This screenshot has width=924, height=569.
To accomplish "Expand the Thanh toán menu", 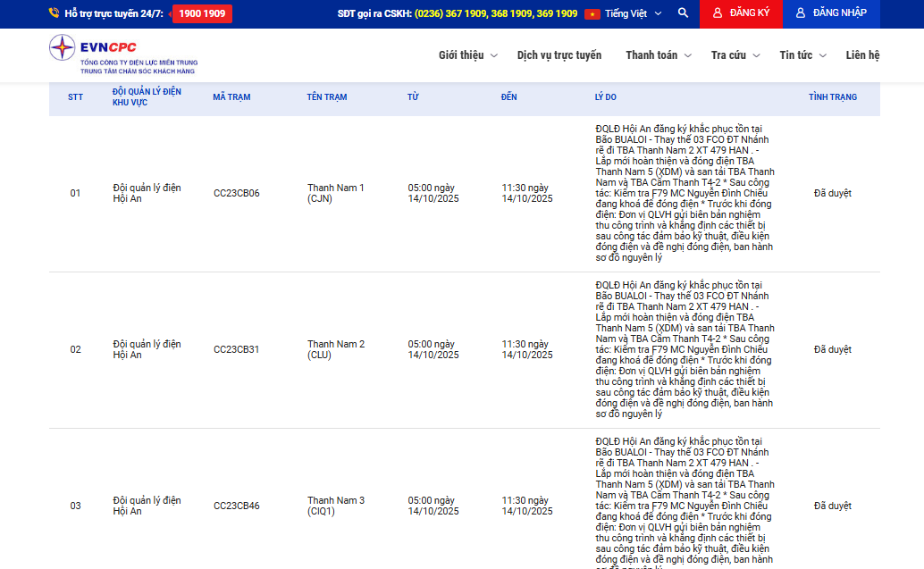I will [x=658, y=55].
